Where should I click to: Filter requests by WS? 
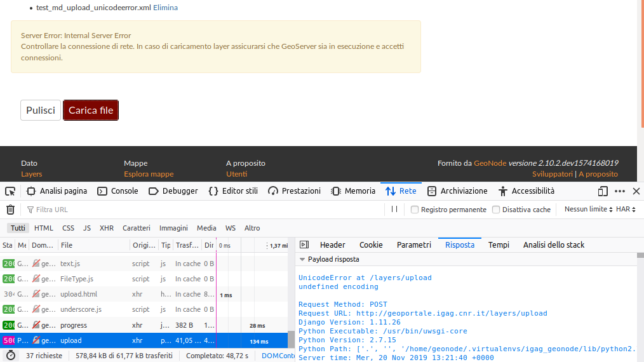[231, 228]
